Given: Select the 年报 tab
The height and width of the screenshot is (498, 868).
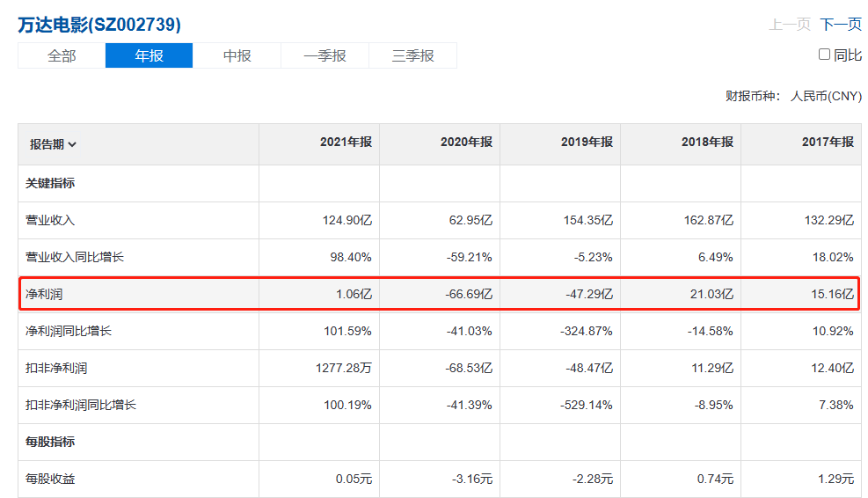Looking at the screenshot, I should pyautogui.click(x=149, y=55).
